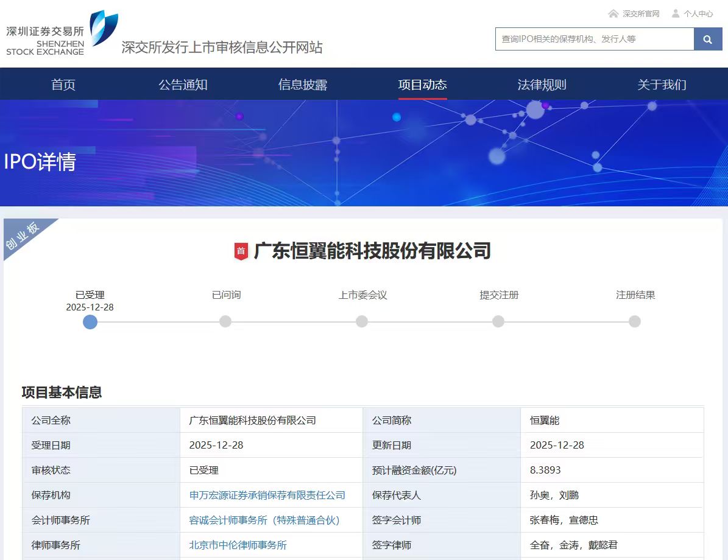
Task: Open the 法律规则 menu item
Action: (x=542, y=85)
